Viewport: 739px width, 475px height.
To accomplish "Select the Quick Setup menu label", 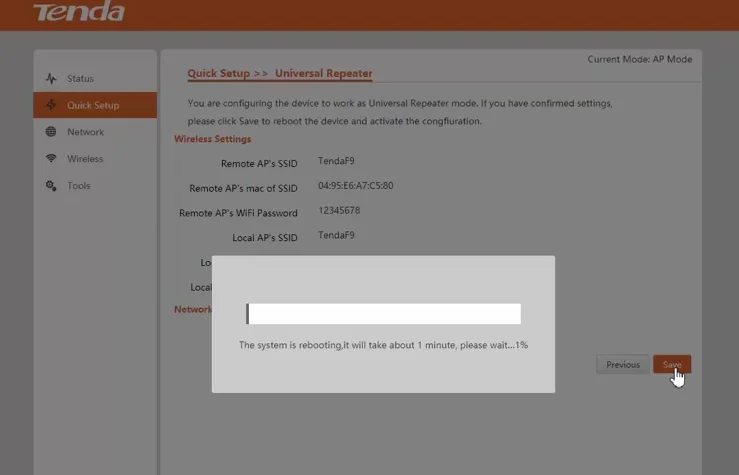I will click(x=93, y=105).
